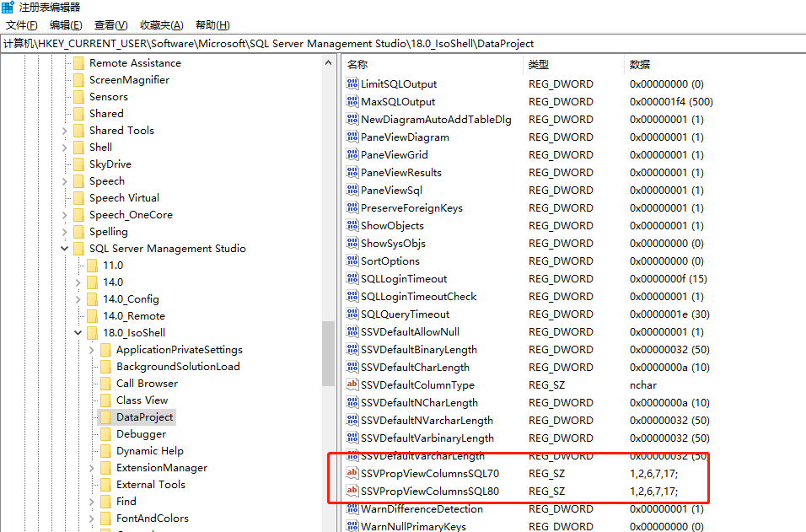Click the NewDiagramAutoAddTableDlg value icon
The height and width of the screenshot is (532, 806).
(352, 119)
